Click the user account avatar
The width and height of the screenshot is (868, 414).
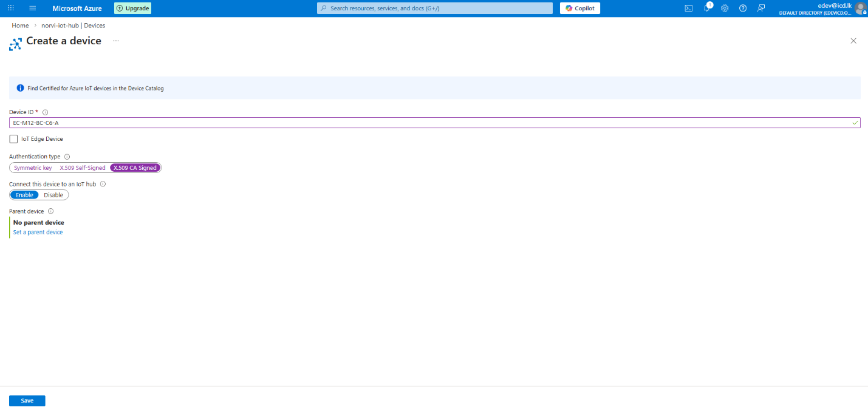click(x=860, y=8)
